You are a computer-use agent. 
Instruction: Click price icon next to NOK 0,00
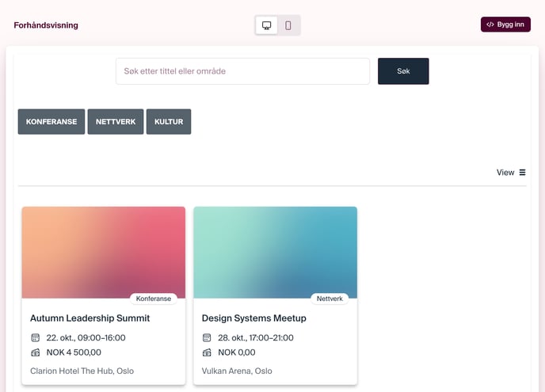tap(207, 352)
